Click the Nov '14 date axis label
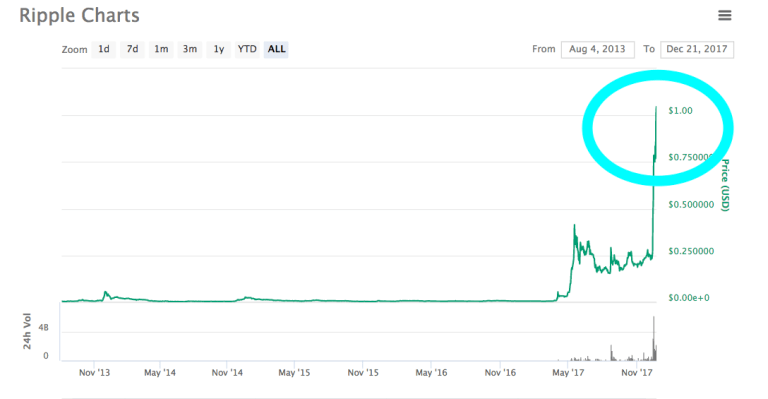The width and height of the screenshot is (768, 399). 227,373
